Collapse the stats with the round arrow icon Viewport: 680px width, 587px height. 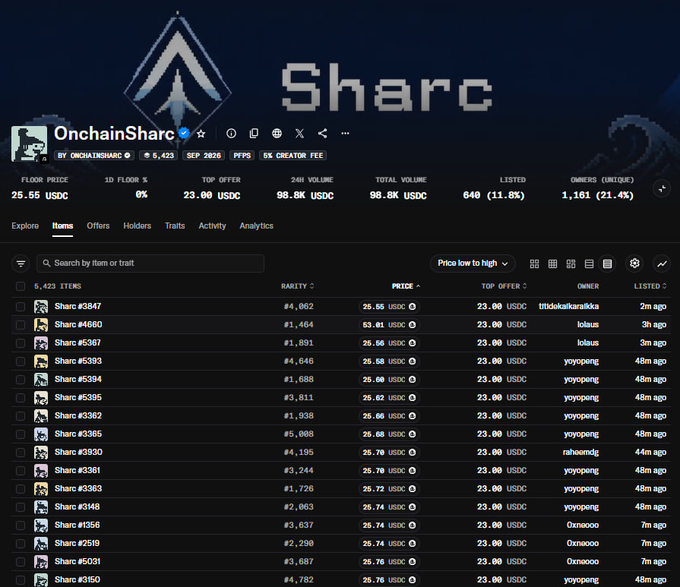662,189
